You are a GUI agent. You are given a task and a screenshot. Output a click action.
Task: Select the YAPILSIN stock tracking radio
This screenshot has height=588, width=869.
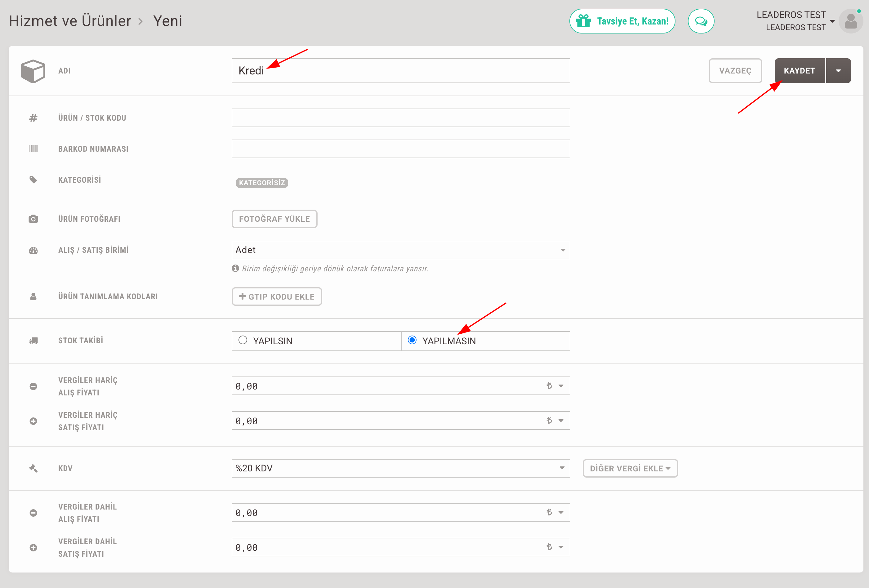click(x=243, y=340)
